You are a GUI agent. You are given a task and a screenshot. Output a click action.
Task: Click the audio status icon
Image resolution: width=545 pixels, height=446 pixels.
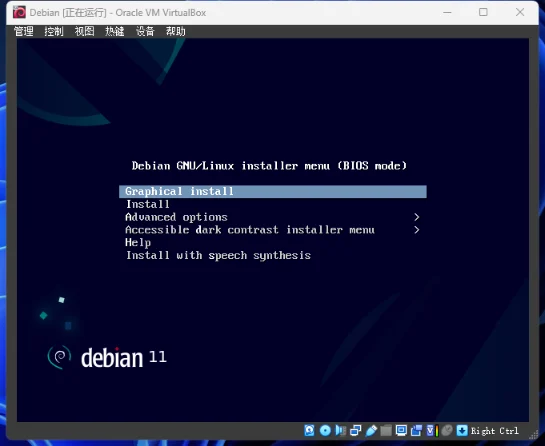pos(341,431)
